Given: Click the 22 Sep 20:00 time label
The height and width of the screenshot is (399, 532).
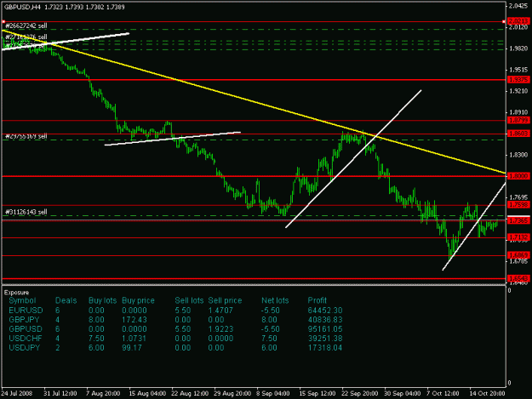Looking at the screenshot, I should tap(360, 393).
